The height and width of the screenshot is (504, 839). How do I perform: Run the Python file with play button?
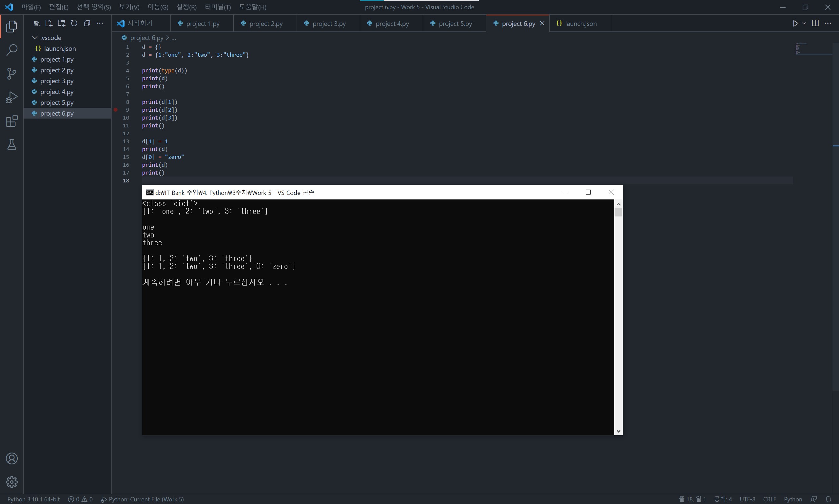coord(795,24)
